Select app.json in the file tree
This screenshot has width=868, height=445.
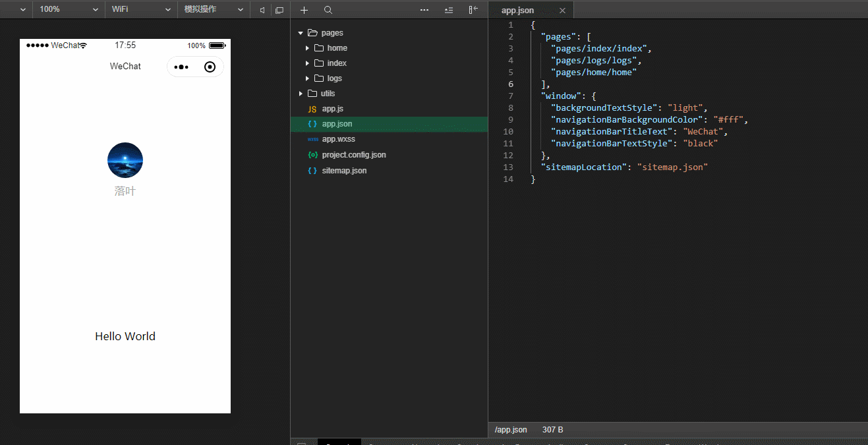click(x=389, y=124)
